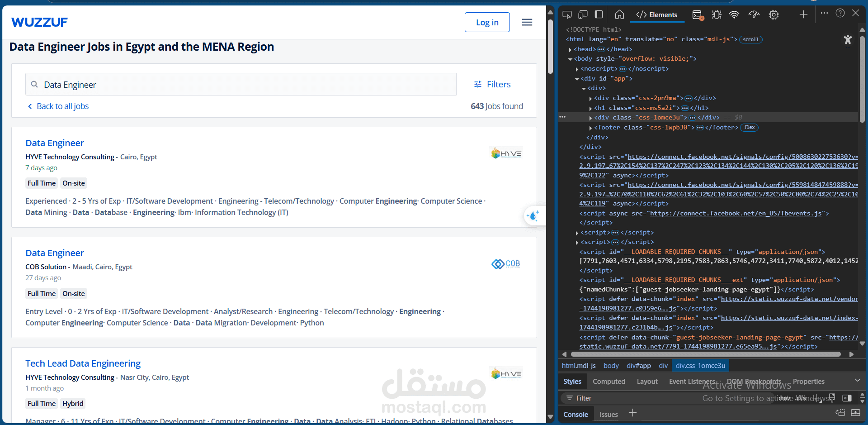
Task: Open the Performance speedometer panel
Action: pos(753,14)
